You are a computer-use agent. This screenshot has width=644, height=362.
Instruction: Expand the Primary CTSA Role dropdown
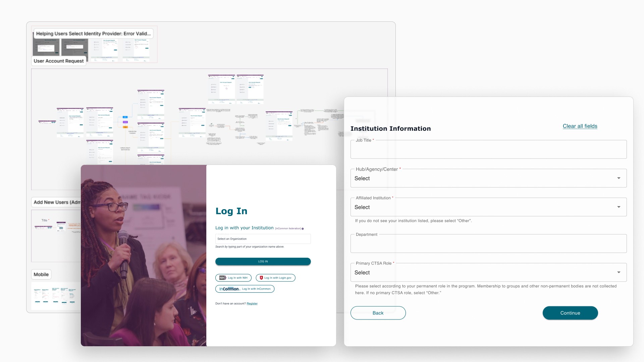click(619, 273)
